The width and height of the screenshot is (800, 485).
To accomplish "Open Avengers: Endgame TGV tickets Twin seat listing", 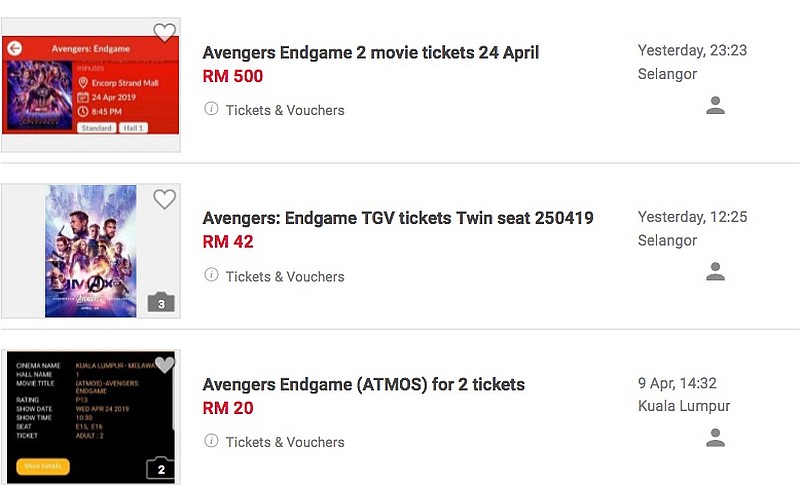I will coord(398,218).
